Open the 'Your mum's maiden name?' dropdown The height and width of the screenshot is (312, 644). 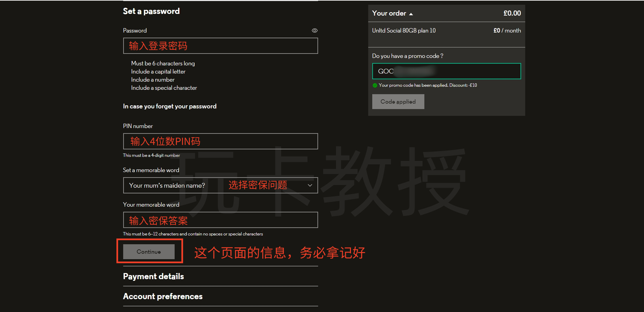(x=220, y=185)
